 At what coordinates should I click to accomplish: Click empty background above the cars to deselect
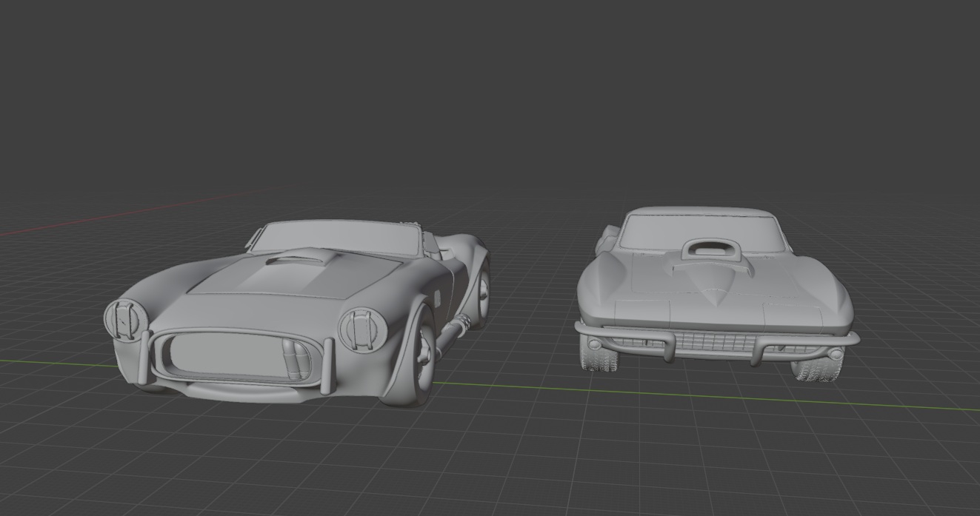pyautogui.click(x=489, y=89)
